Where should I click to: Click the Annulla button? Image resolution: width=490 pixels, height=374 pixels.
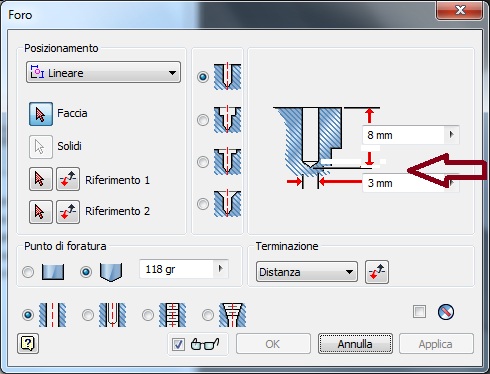point(355,344)
